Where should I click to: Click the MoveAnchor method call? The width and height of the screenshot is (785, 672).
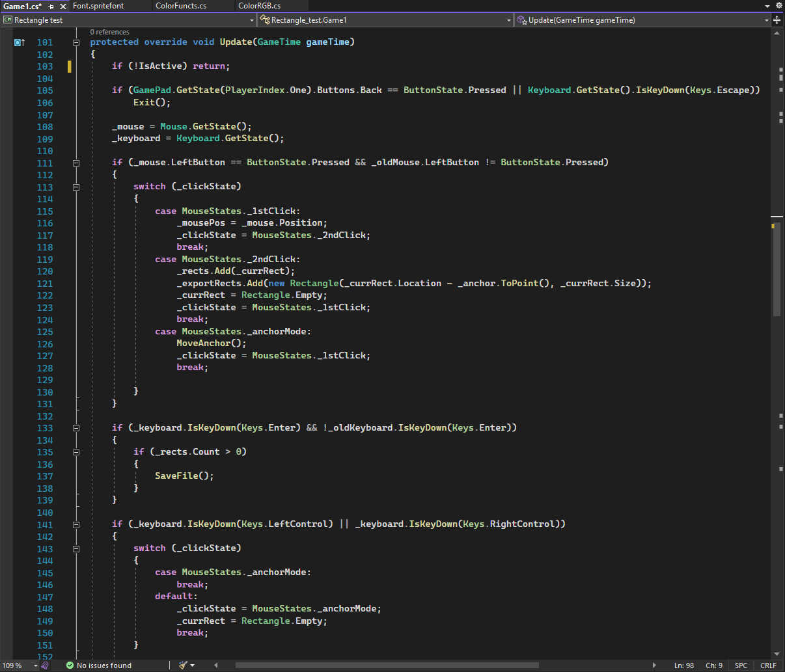212,343
